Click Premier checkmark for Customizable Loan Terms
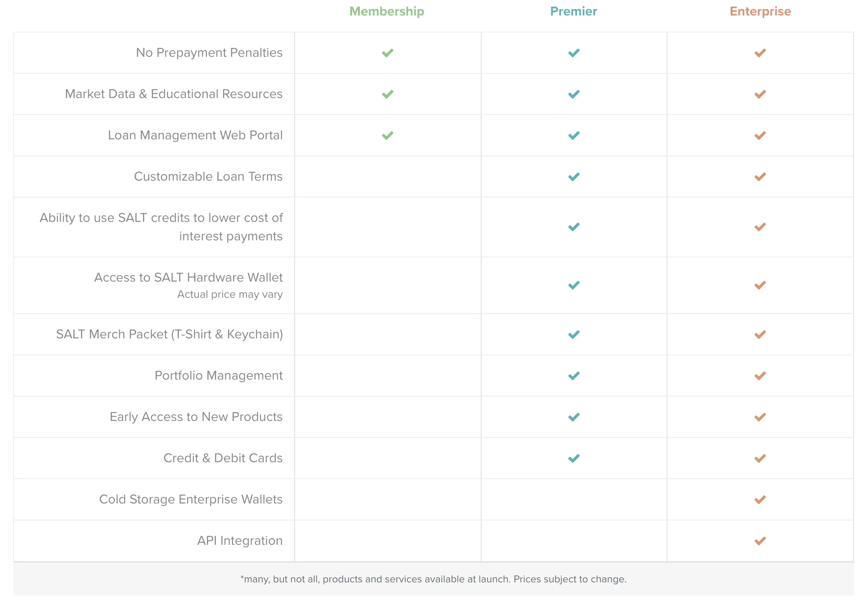The width and height of the screenshot is (868, 603). coord(574,177)
